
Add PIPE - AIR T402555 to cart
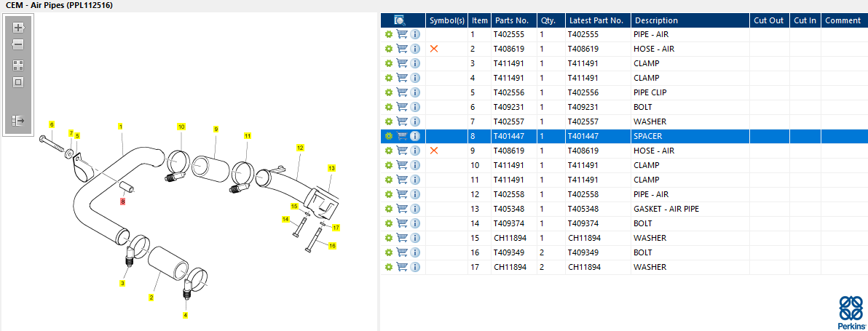click(x=403, y=34)
